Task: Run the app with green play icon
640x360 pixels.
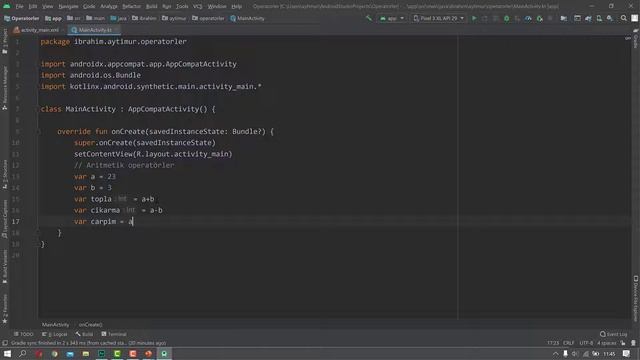Action: pos(474,18)
